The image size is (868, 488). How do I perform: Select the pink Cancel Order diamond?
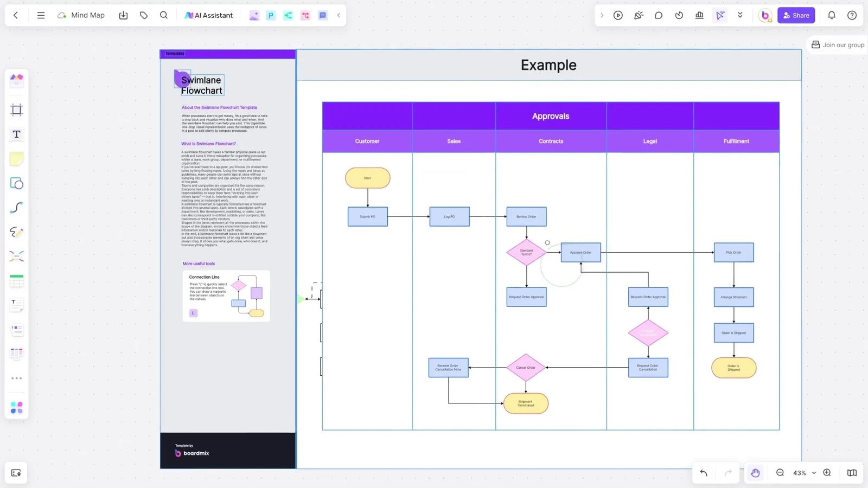[x=526, y=368]
